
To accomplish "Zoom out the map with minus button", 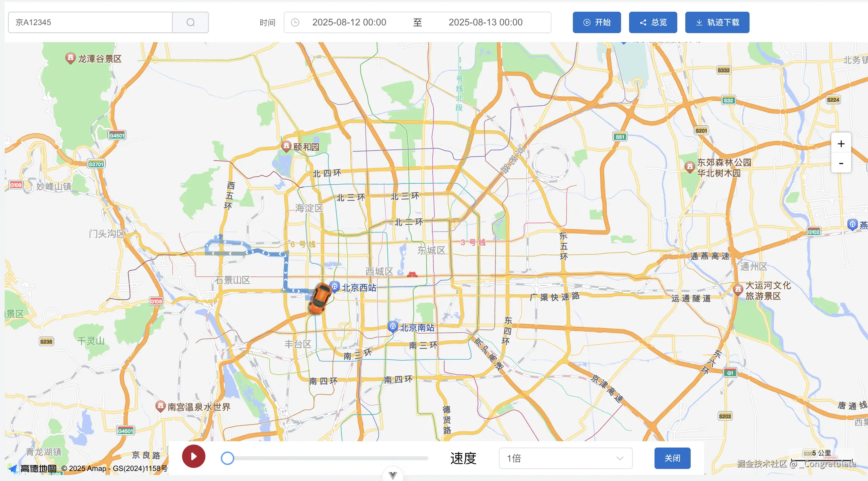I will (x=841, y=163).
